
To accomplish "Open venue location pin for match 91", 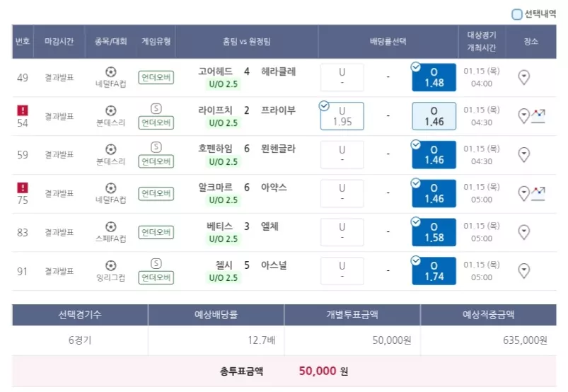I will pyautogui.click(x=524, y=270).
